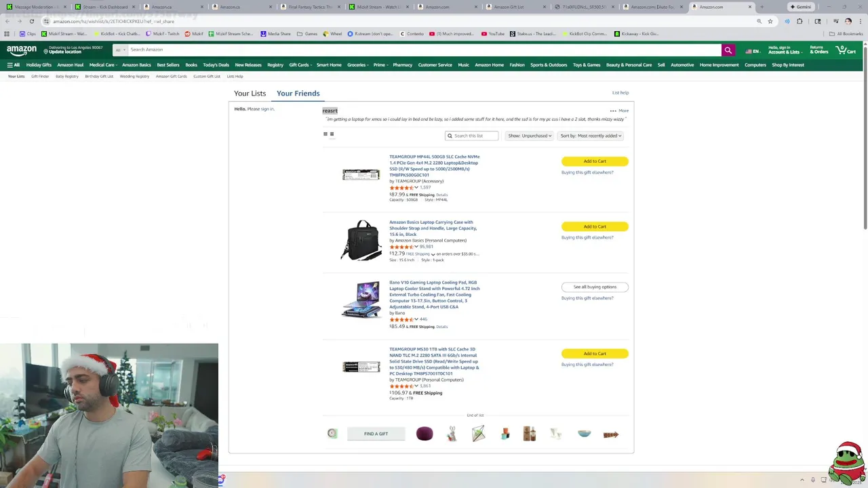This screenshot has width=868, height=488.
Task: Expand the Medical Care menu arrow
Action: point(117,65)
